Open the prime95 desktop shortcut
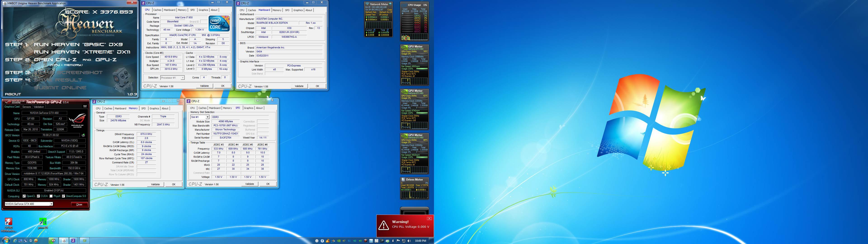This screenshot has width=868, height=244. [43, 224]
